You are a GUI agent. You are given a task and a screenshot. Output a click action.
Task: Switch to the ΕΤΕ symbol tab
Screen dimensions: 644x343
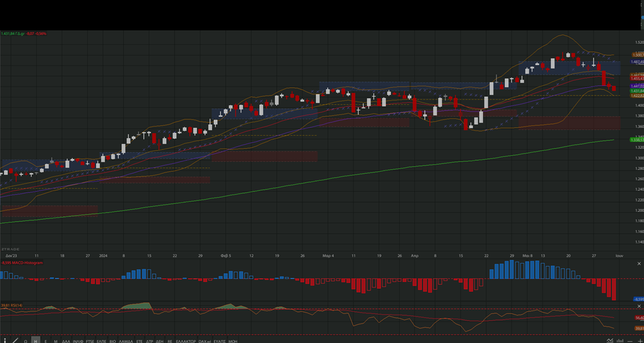(x=139, y=341)
